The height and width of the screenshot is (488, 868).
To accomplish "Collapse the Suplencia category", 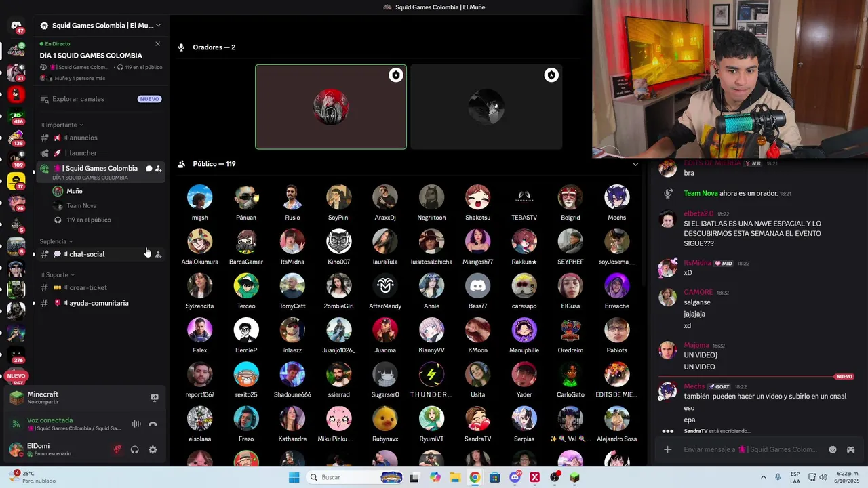I will point(57,241).
